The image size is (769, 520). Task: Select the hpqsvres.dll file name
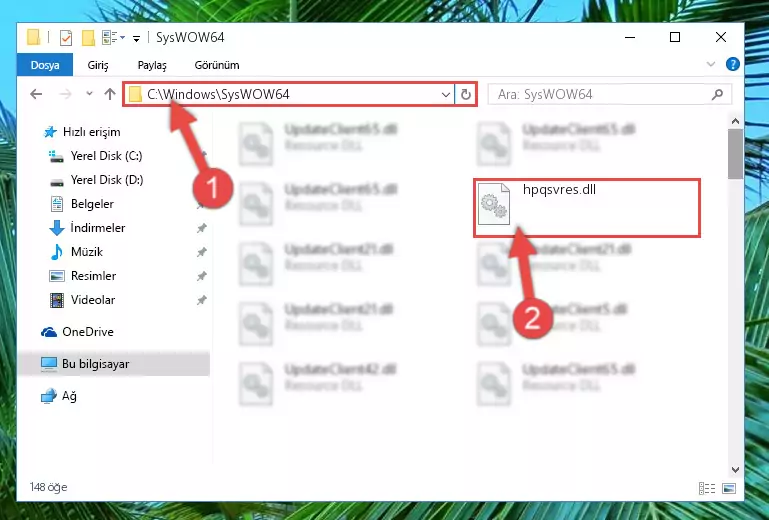(x=559, y=190)
